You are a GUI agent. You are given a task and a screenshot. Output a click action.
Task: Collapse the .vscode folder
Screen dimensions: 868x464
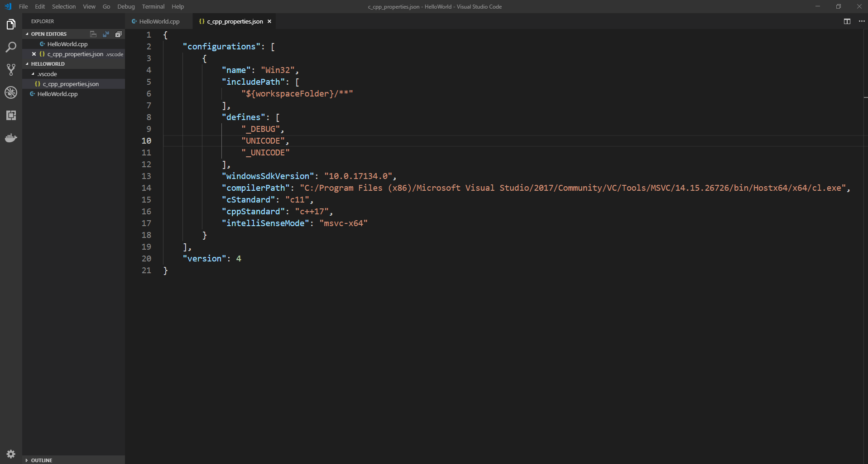pos(73,74)
